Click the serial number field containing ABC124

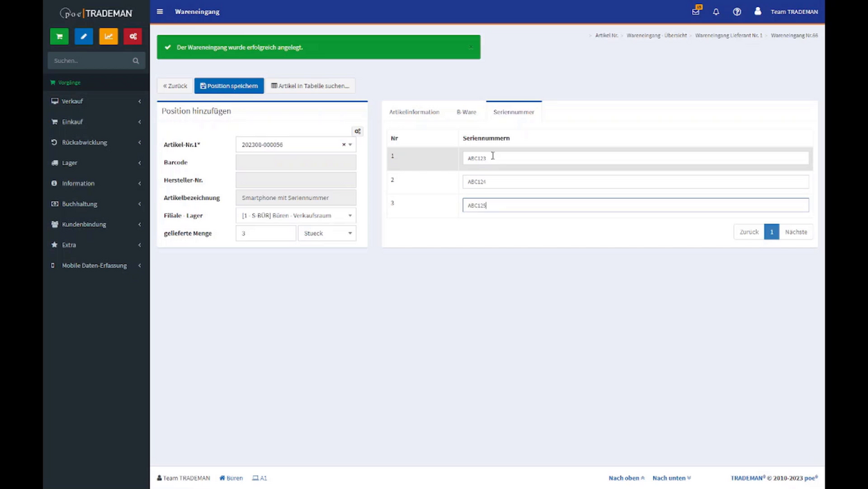(x=635, y=182)
